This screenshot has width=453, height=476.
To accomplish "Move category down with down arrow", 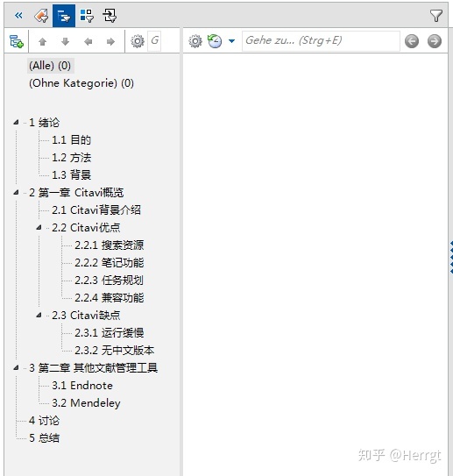I will [65, 41].
